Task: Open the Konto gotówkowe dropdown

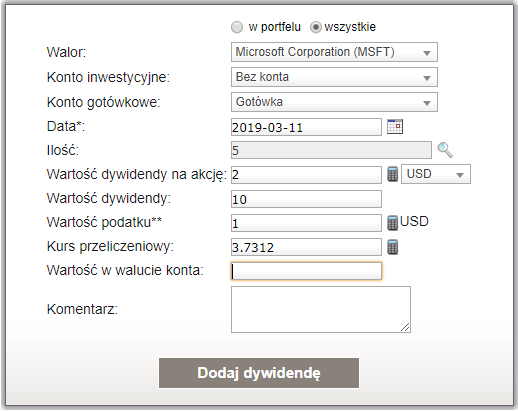Action: coord(334,102)
